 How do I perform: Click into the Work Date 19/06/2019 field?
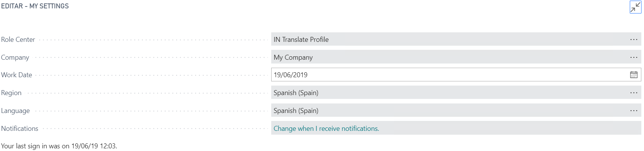[450, 75]
